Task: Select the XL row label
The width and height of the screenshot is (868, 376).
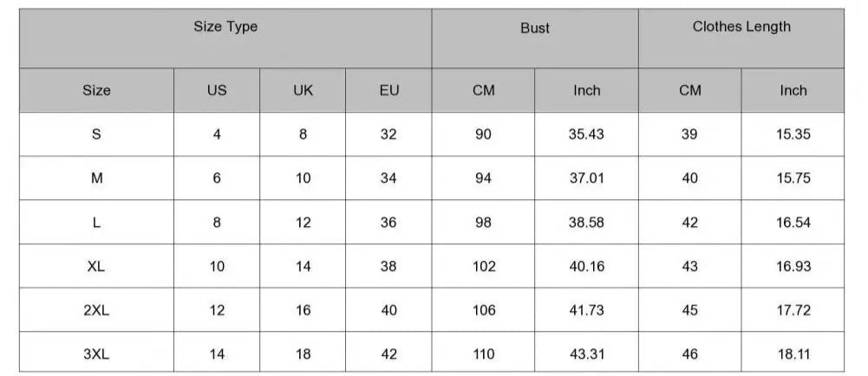Action: (96, 266)
